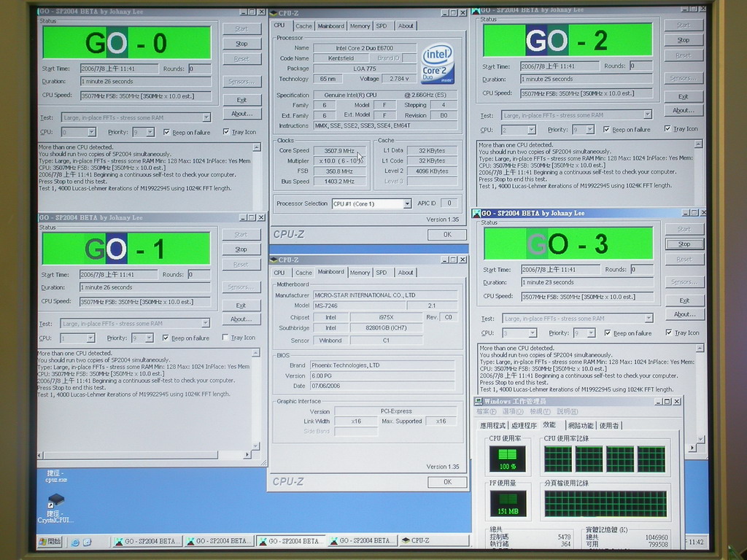Click Stop in the GO-3 window

684,244
